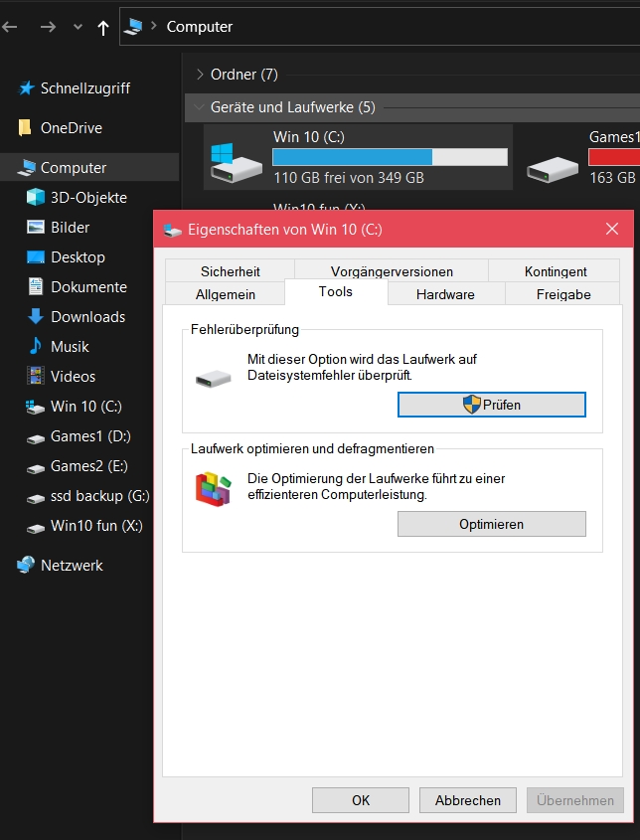The width and height of the screenshot is (640, 840).
Task: Go up one folder level
Action: click(103, 27)
